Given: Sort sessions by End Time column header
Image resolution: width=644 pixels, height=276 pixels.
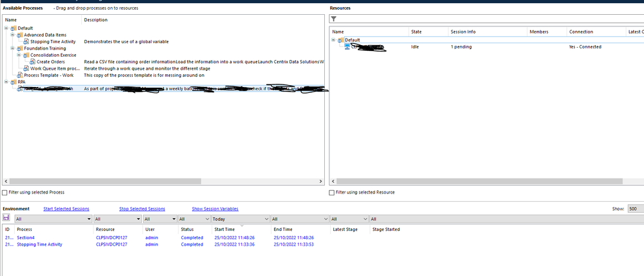Looking at the screenshot, I should click(x=283, y=229).
